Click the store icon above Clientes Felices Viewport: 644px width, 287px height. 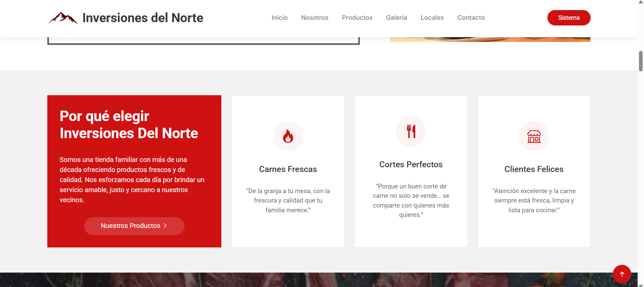tap(534, 136)
